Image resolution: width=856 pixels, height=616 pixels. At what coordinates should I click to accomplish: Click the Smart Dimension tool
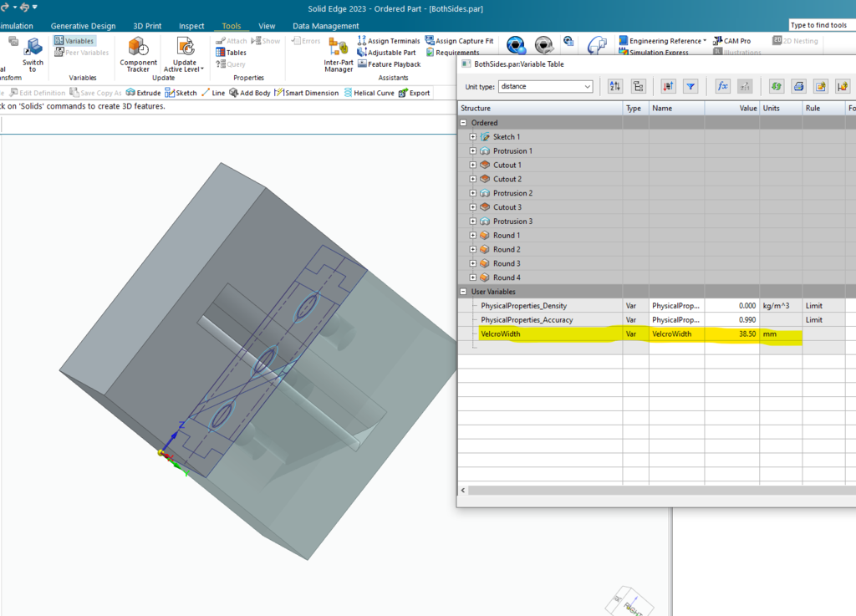point(306,93)
